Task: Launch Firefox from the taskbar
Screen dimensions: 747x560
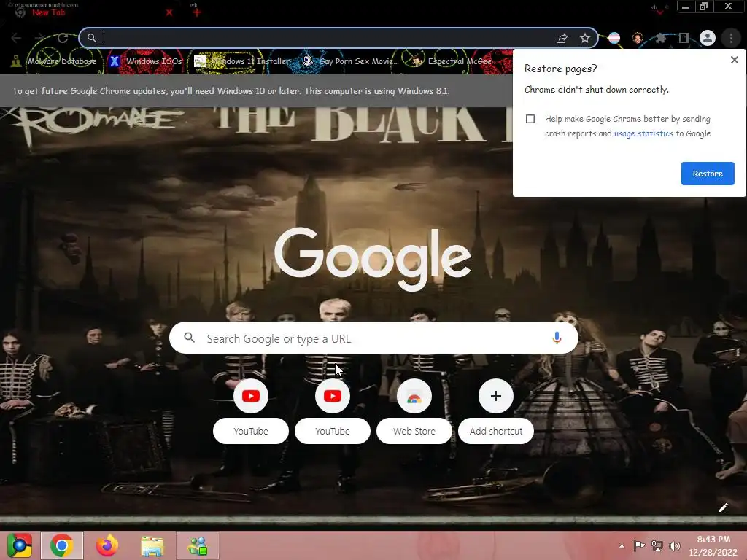Action: coord(107,545)
